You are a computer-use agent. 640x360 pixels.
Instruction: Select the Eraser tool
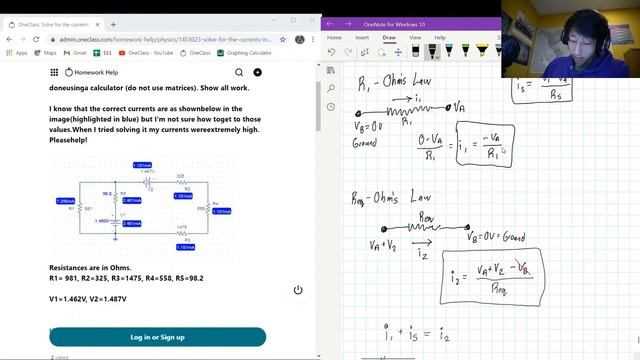416,51
